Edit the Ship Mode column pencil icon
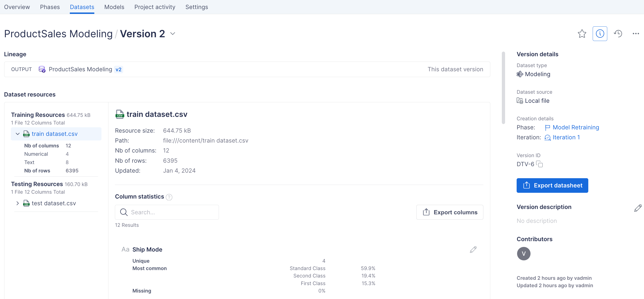Screen dimensions: 644x299 (x=473, y=249)
